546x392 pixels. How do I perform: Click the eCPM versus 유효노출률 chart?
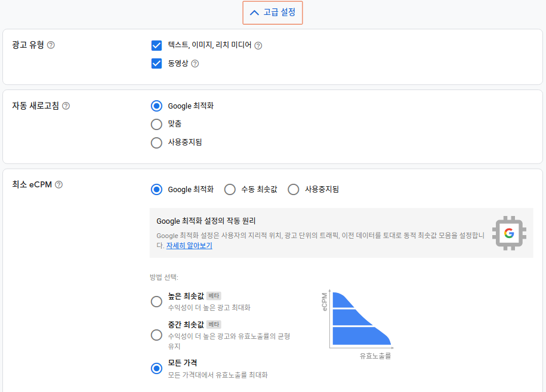click(357, 325)
